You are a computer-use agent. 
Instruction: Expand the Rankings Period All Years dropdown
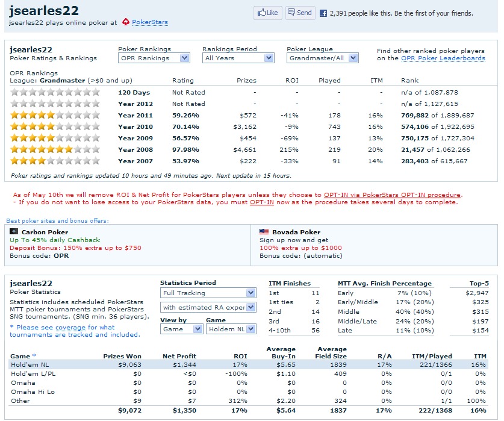pos(238,58)
